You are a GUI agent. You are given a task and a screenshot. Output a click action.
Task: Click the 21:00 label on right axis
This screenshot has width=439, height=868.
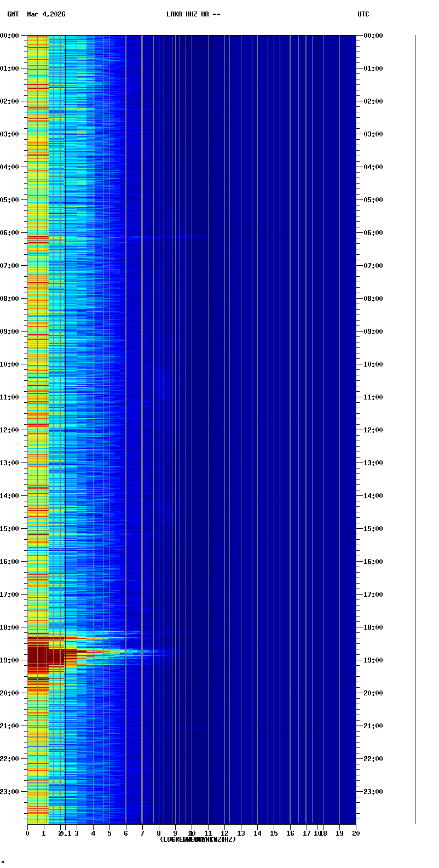pos(373,726)
